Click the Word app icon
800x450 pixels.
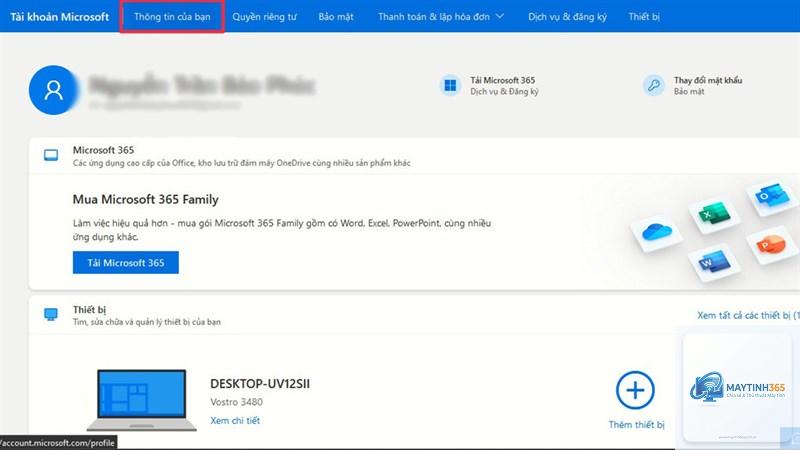[714, 262]
